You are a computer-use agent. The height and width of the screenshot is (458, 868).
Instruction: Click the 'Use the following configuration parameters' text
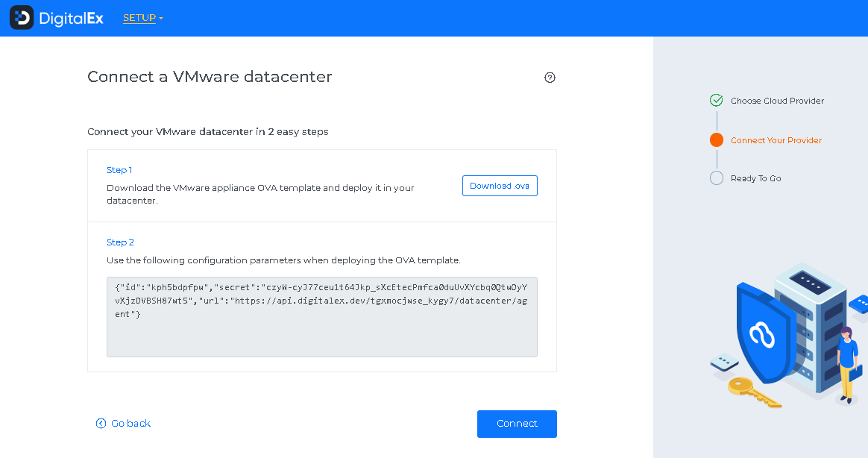[283, 260]
